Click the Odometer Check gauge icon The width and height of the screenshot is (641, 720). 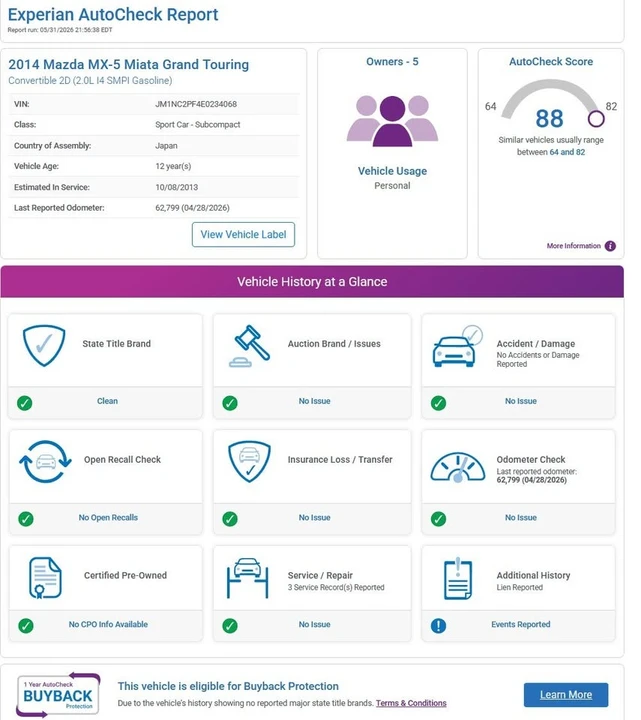(458, 467)
